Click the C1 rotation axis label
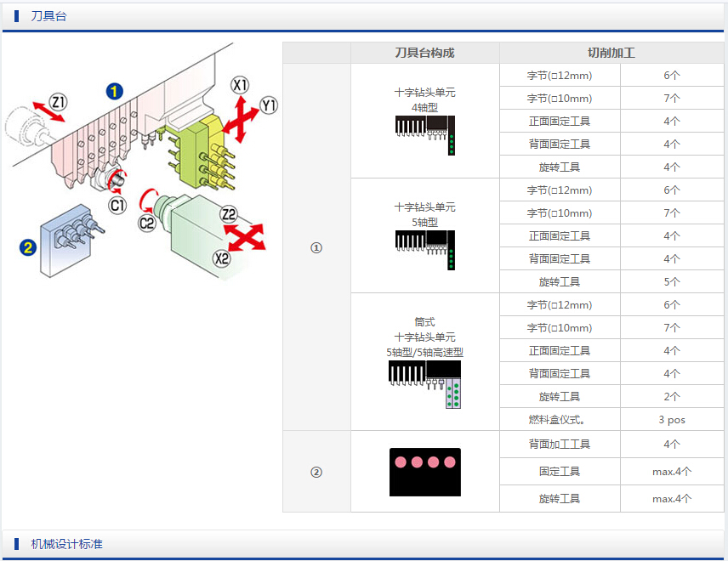Viewport: 728px width, 561px height. pos(117,205)
